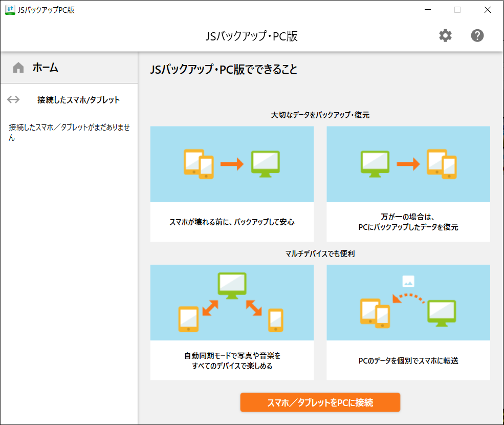504x425 pixels.
Task: Click the home house icon in sidebar
Action: 18,68
